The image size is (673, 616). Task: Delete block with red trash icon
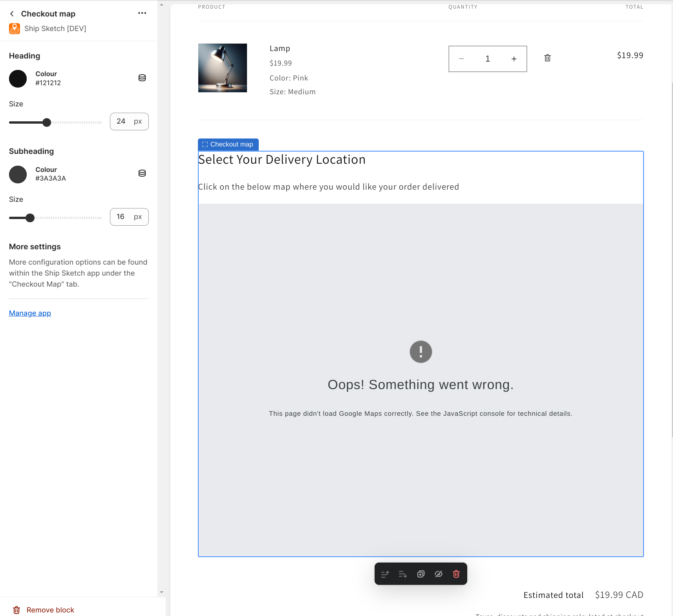coord(456,574)
